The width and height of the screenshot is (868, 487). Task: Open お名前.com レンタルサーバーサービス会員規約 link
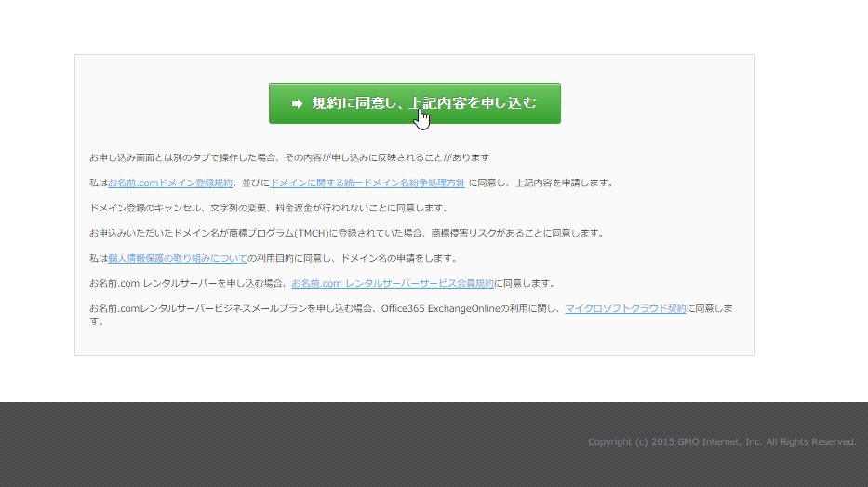pos(393,283)
